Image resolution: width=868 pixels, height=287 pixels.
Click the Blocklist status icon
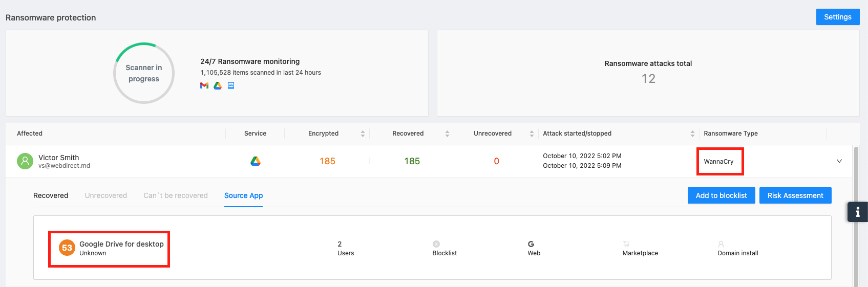[x=436, y=244]
